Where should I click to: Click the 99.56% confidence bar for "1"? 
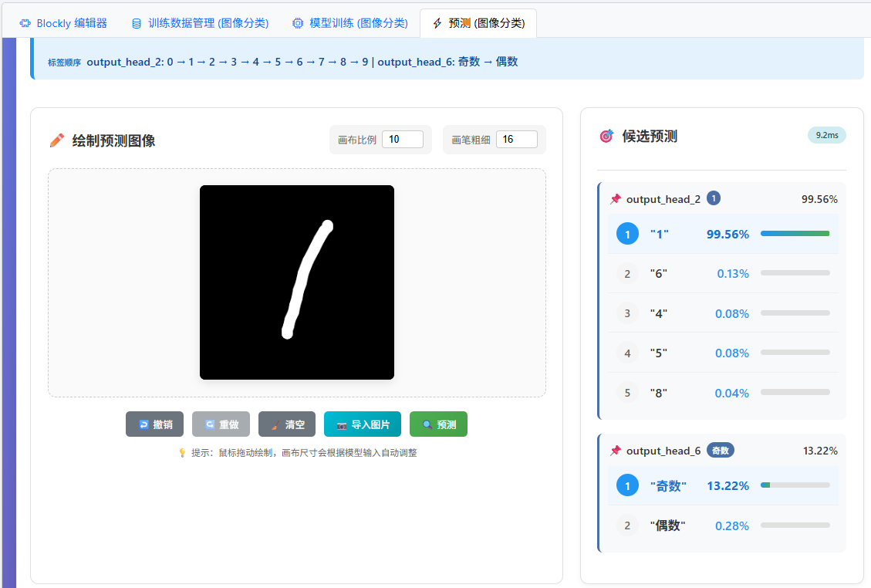[x=795, y=233]
